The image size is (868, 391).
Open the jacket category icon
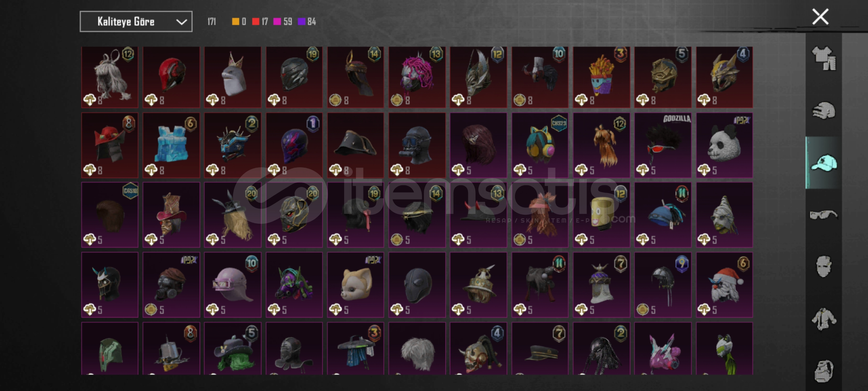click(x=824, y=319)
